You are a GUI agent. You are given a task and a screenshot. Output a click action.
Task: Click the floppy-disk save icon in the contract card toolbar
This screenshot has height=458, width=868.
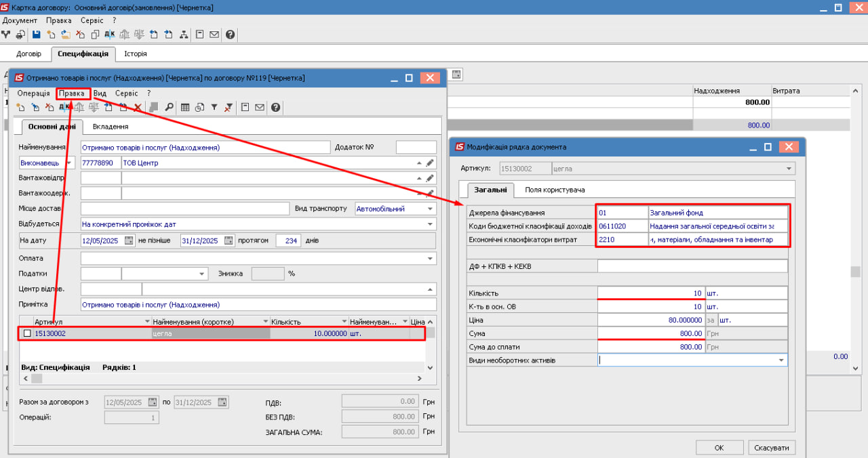36,35
